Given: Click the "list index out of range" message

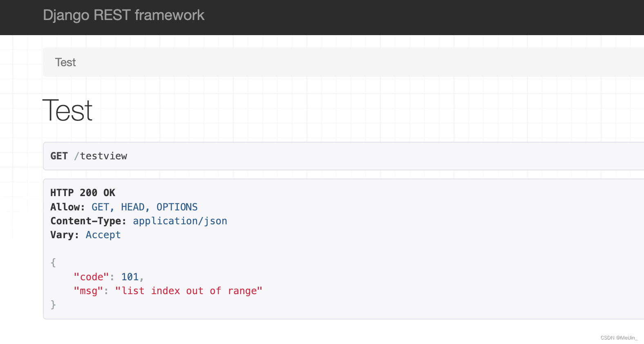Looking at the screenshot, I should (188, 291).
